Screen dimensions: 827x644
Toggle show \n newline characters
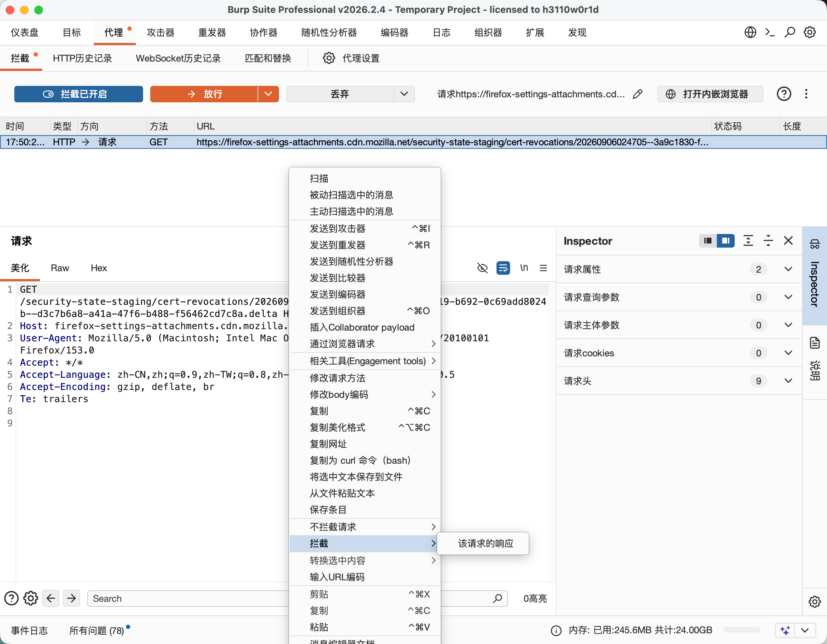click(524, 268)
